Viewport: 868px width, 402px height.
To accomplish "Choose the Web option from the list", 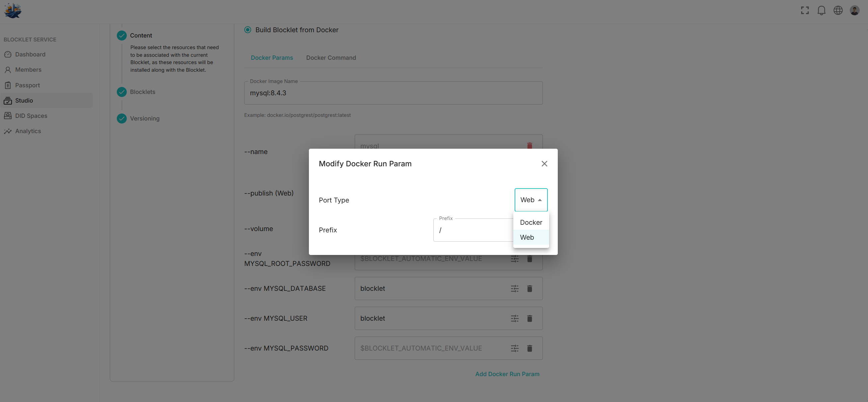I will coord(527,237).
